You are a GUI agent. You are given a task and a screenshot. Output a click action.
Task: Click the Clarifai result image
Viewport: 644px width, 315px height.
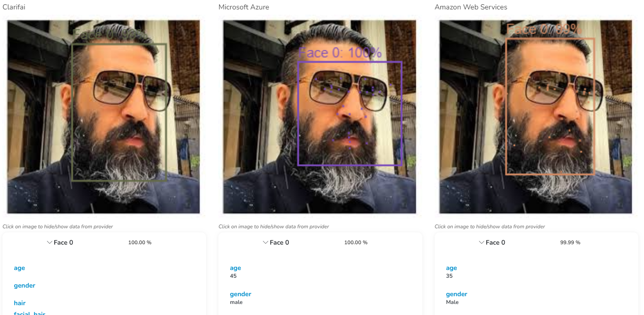[103, 117]
